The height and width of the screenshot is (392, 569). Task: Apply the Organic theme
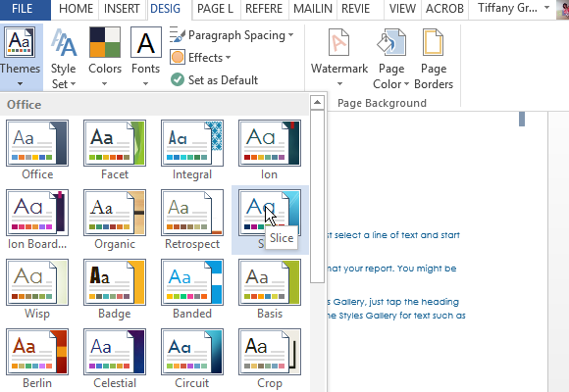tap(115, 220)
